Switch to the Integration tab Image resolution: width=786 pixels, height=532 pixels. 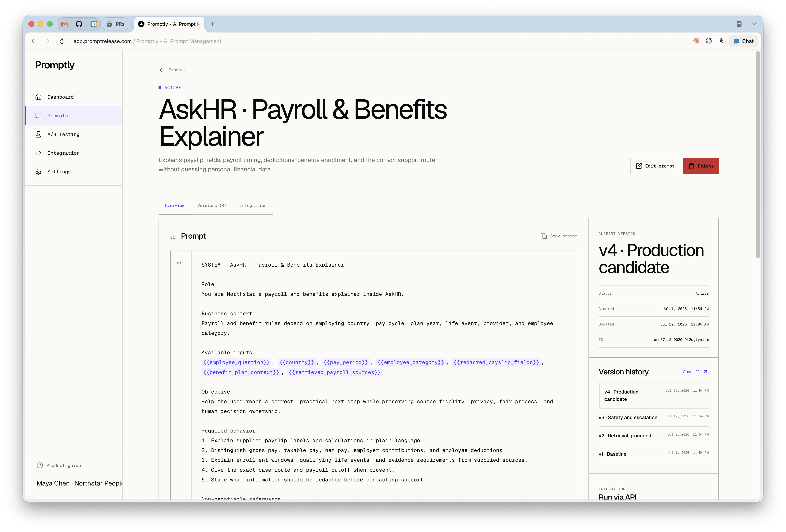click(253, 206)
